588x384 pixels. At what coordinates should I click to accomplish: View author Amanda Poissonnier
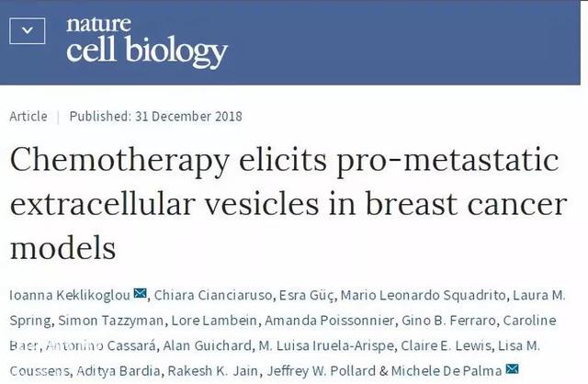[329, 321]
